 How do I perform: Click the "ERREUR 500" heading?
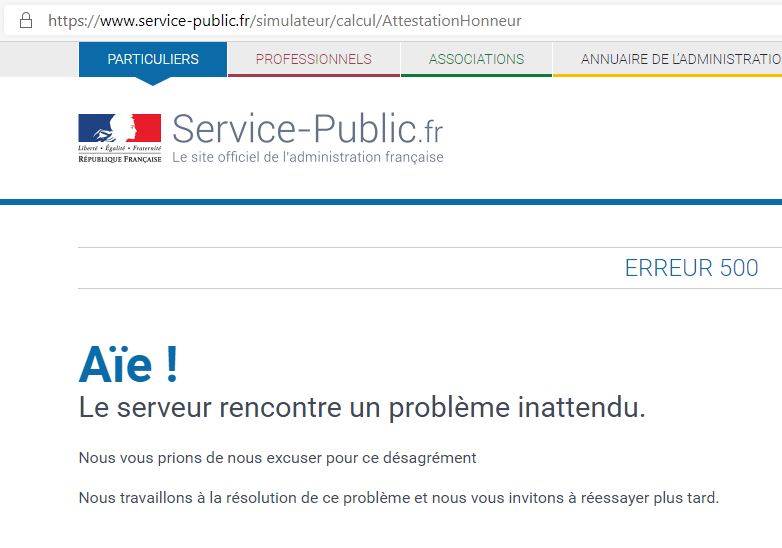(x=691, y=268)
